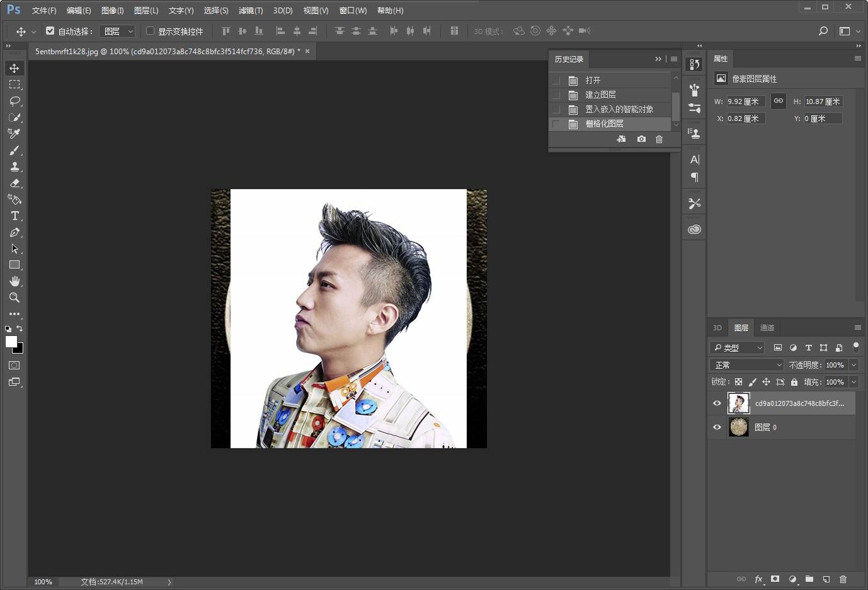868x590 pixels.
Task: Create a new snapshot in History panel
Action: 641,139
